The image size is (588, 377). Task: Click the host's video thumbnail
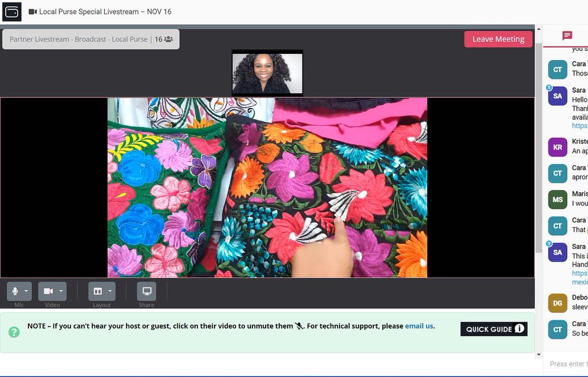(x=268, y=73)
